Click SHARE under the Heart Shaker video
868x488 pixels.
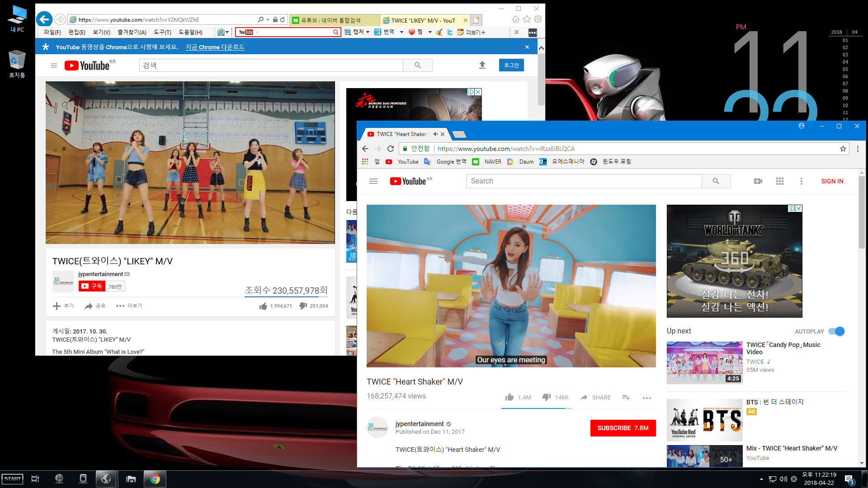pos(596,397)
